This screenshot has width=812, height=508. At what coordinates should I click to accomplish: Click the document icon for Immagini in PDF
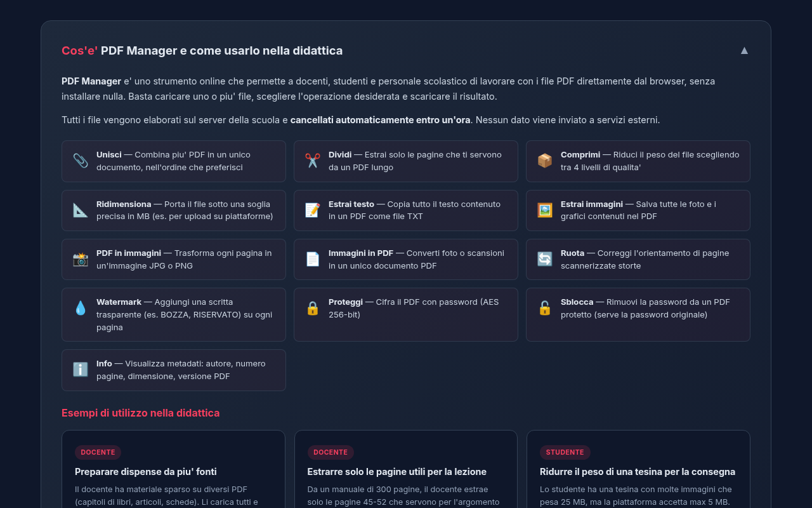click(313, 259)
